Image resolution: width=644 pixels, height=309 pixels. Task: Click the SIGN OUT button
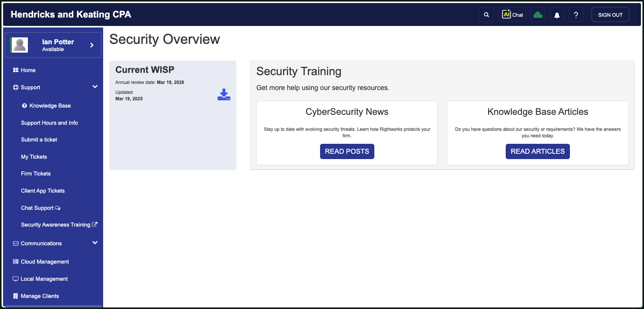[610, 15]
